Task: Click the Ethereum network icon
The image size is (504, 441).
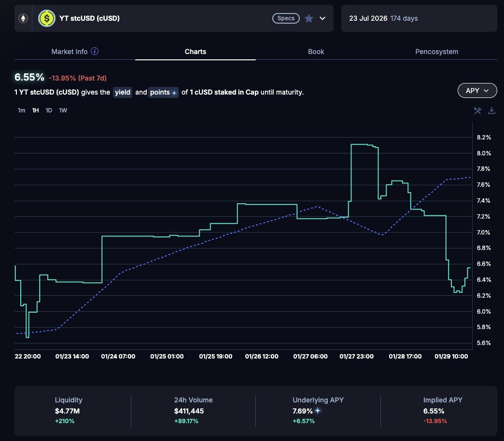Action: pos(23,18)
